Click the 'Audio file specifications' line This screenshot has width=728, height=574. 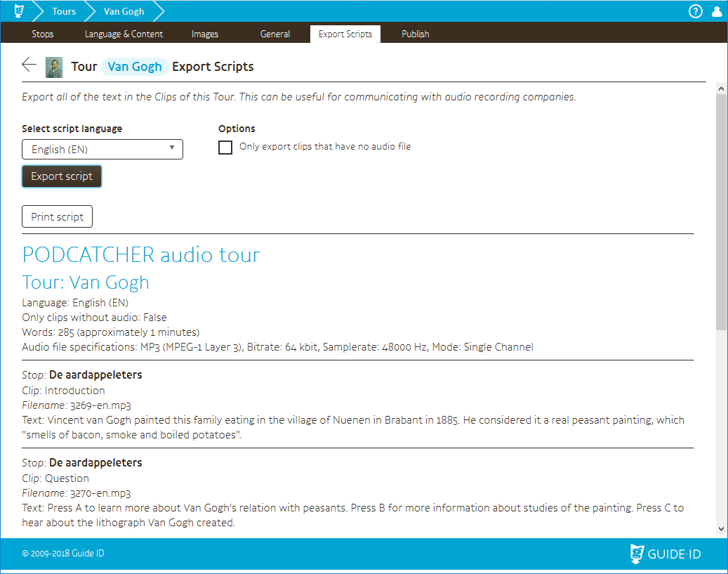pos(277,347)
